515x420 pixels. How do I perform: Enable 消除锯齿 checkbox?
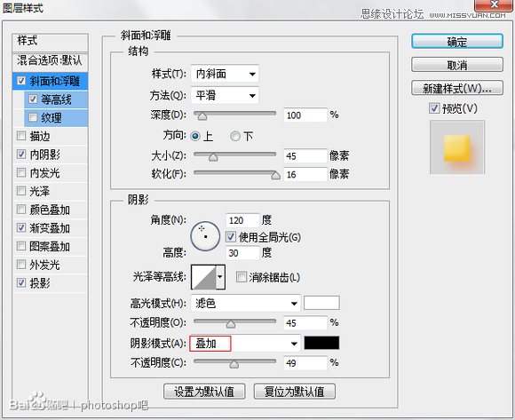242,277
